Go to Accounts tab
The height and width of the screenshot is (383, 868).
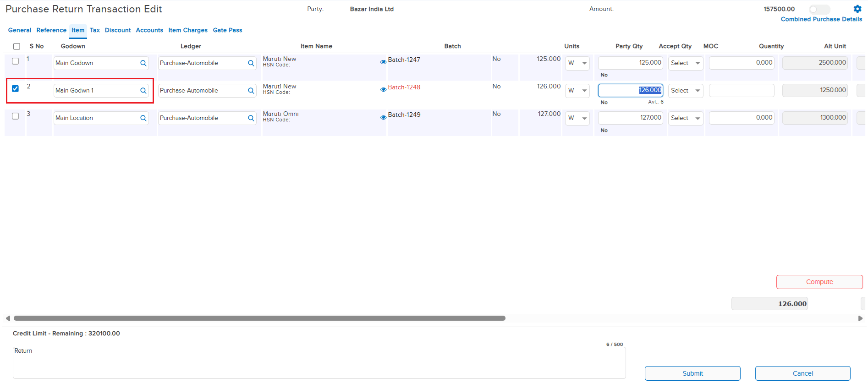click(x=149, y=30)
